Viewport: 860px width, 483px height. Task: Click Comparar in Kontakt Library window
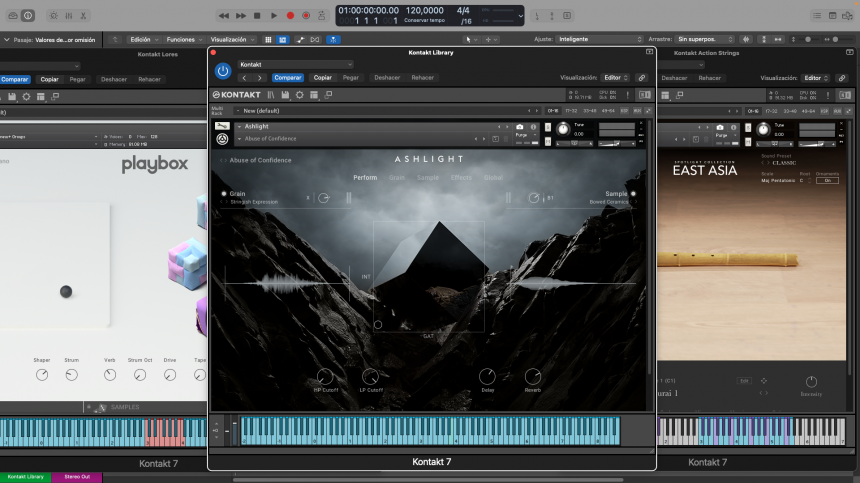coord(287,78)
